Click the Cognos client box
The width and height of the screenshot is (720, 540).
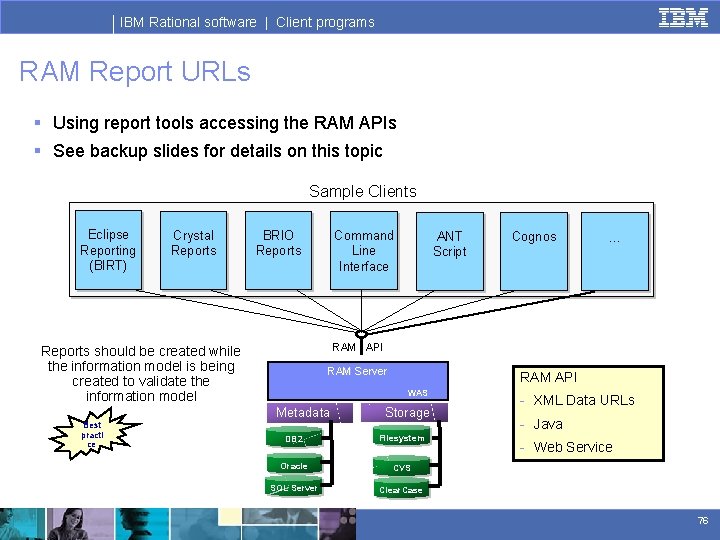coord(534,251)
